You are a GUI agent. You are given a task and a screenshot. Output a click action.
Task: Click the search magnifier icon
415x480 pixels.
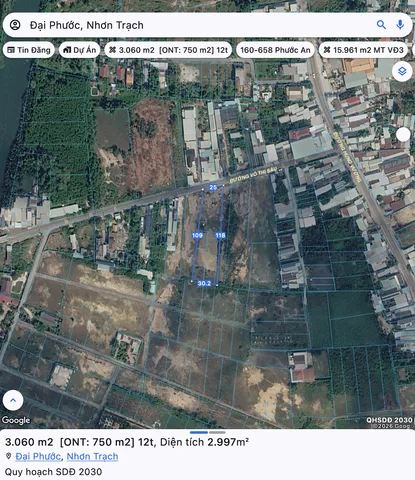(x=381, y=25)
